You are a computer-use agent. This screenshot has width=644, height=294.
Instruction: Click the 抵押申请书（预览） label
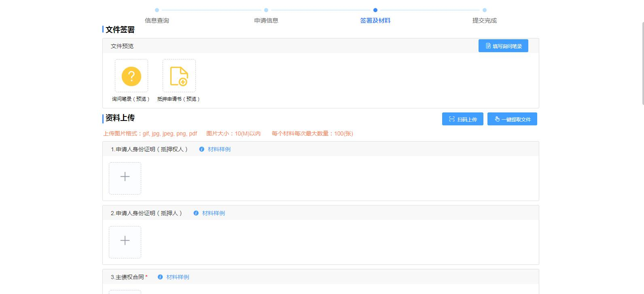tap(179, 99)
